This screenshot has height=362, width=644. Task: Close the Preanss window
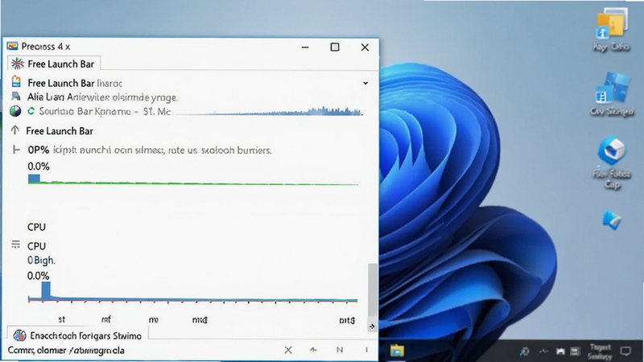pyautogui.click(x=365, y=47)
